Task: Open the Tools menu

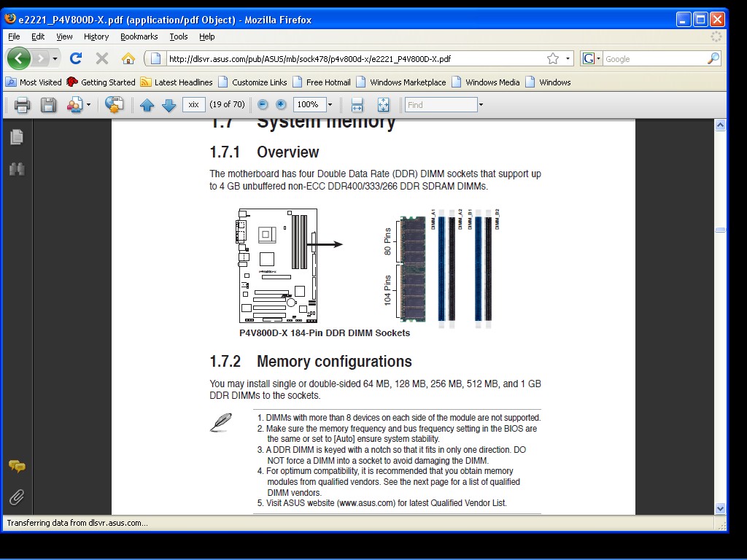Action: click(179, 36)
